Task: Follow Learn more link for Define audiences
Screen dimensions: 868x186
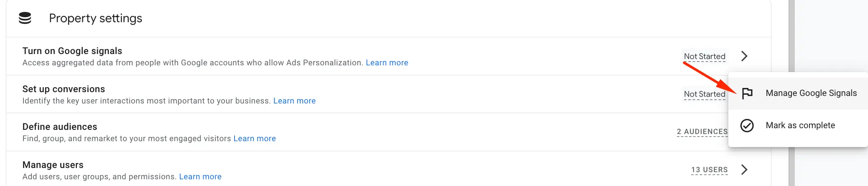Action: tap(255, 139)
